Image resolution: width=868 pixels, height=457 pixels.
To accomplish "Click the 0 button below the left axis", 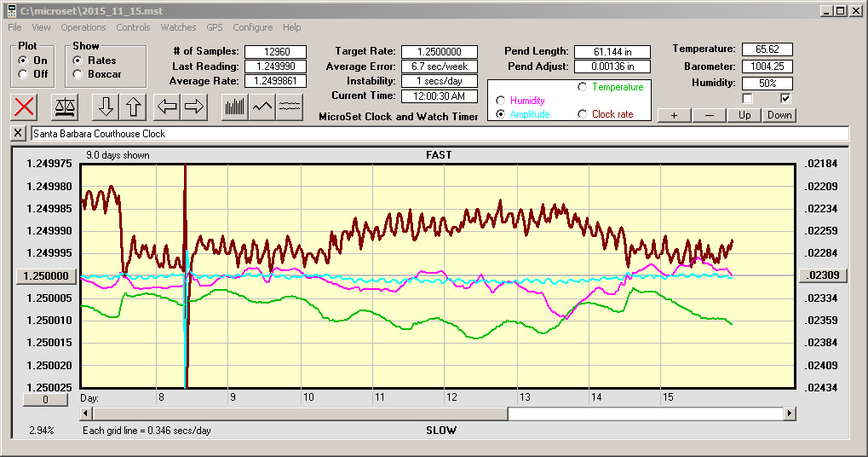I will coord(45,399).
